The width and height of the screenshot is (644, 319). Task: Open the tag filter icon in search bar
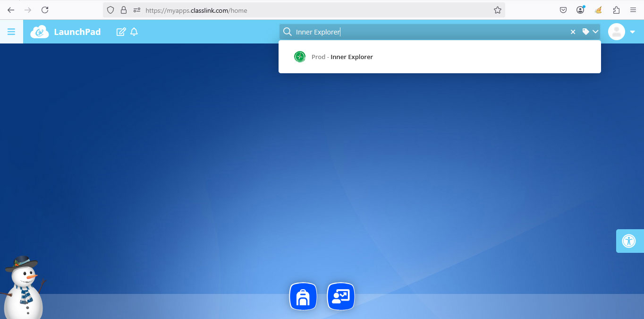[586, 32]
